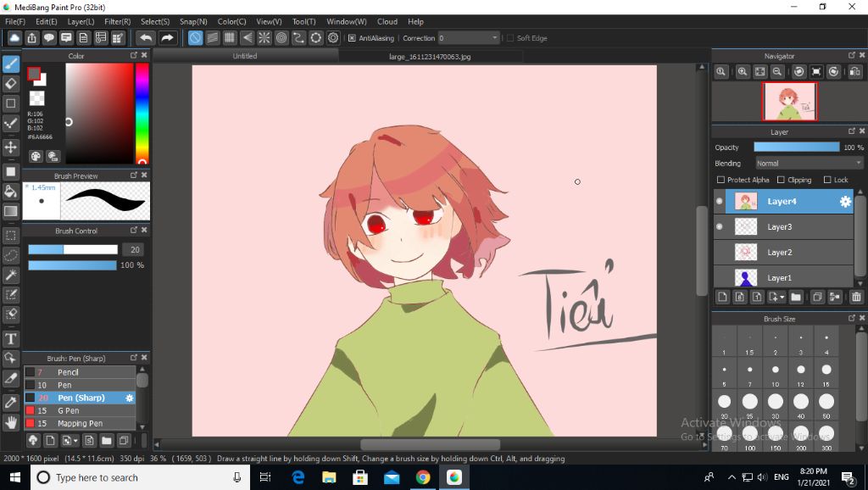Click the brush size value field
Screen dimensions: 868x490
[134, 250]
